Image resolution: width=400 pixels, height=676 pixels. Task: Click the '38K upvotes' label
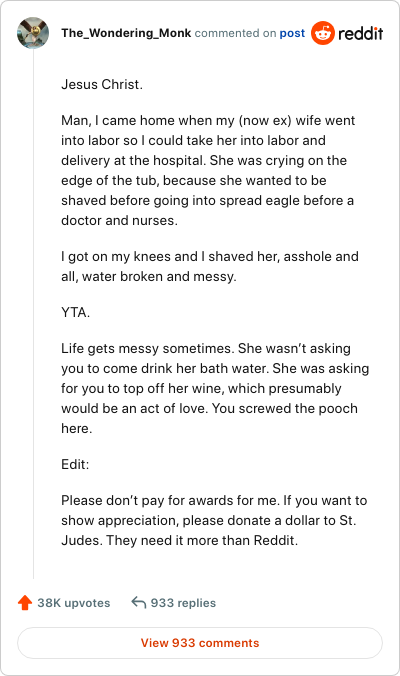pos(74,602)
